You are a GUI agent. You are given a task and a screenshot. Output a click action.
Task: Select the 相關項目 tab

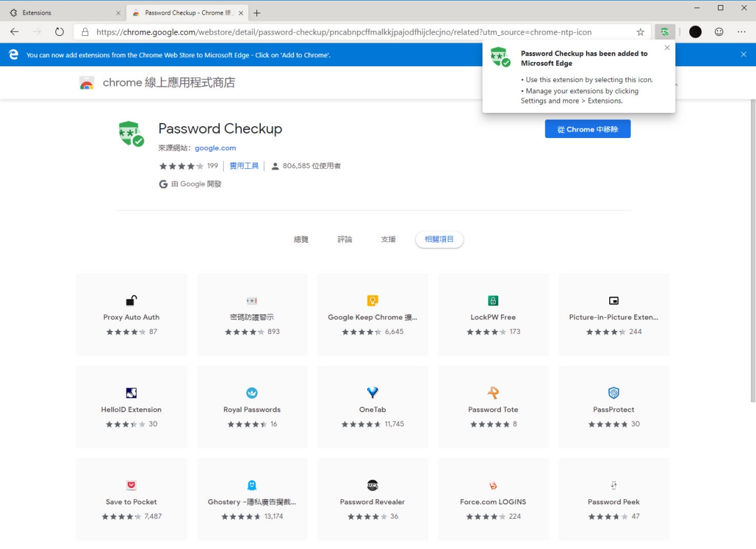439,240
